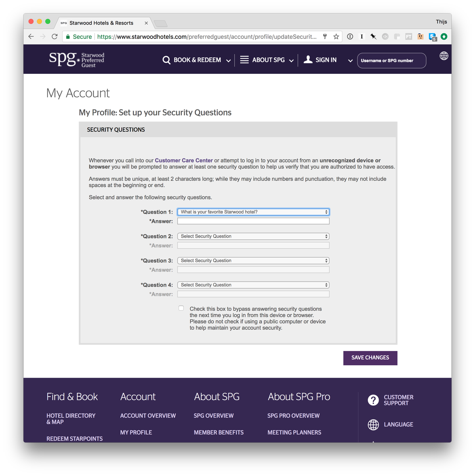475x476 pixels.
Task: Expand the Book & Redeem chevron
Action: coord(228,61)
